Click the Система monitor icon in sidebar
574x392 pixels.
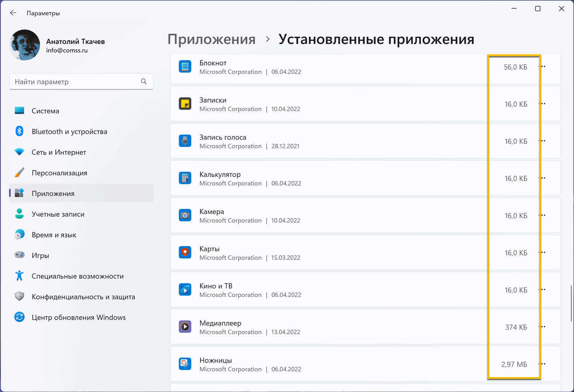tap(20, 111)
